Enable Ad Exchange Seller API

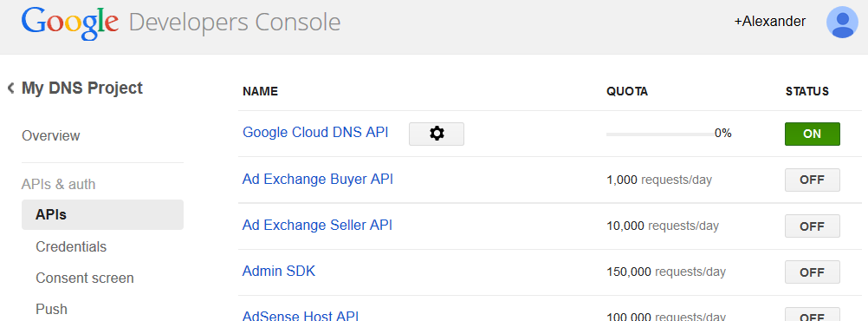[x=812, y=226]
